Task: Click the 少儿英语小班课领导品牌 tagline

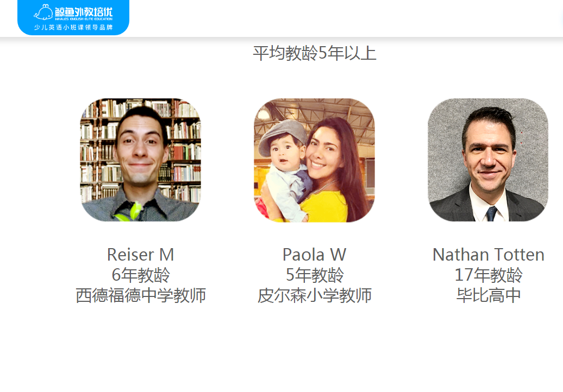Action: pyautogui.click(x=73, y=27)
